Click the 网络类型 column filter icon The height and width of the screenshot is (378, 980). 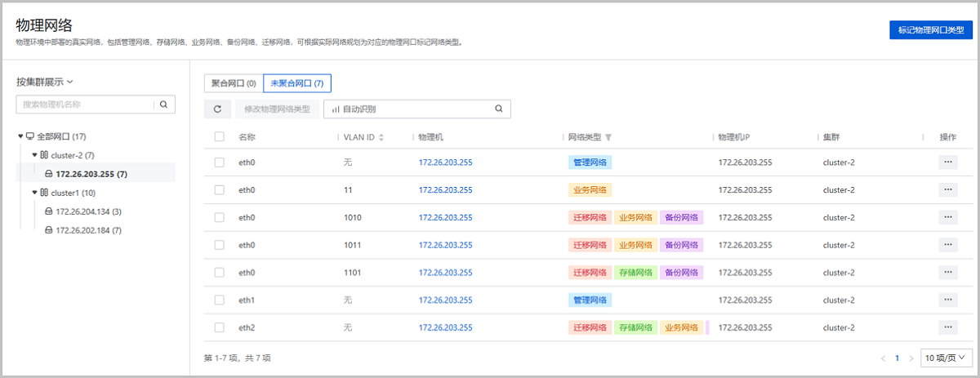point(608,137)
